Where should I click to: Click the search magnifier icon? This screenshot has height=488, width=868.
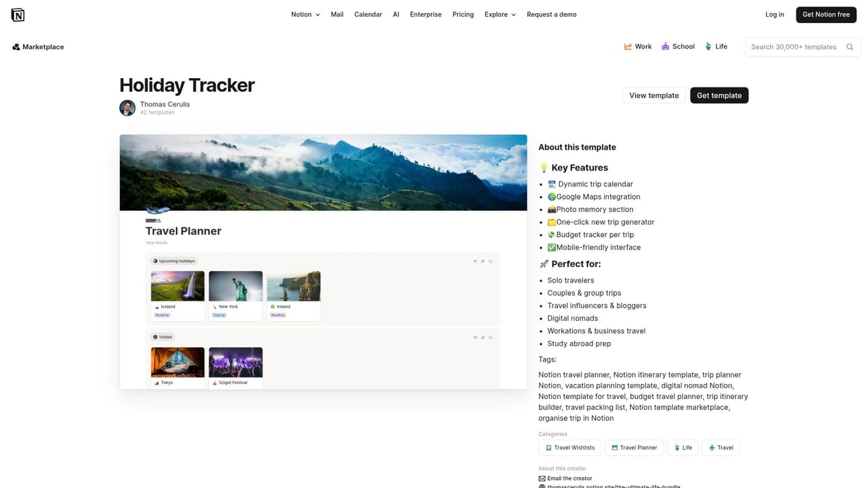click(850, 46)
